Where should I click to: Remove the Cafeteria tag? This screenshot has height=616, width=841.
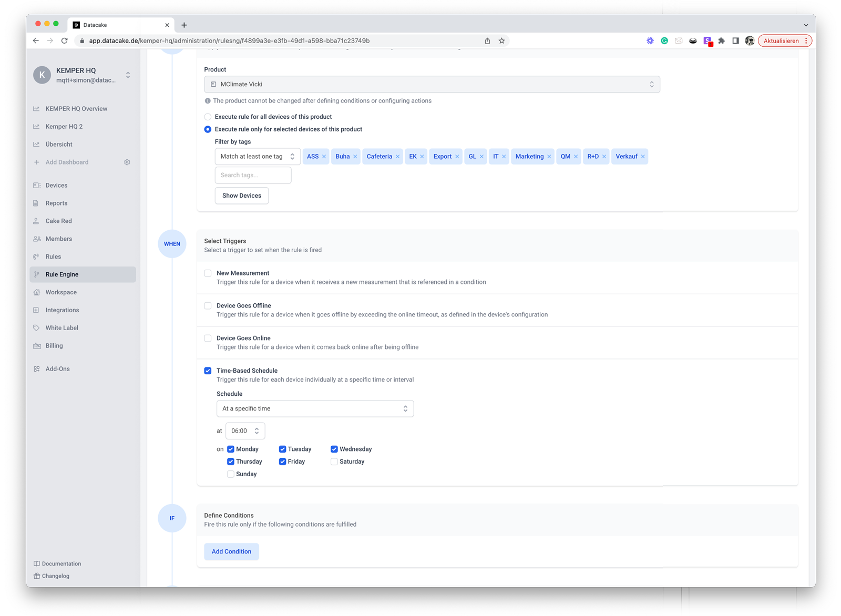pyautogui.click(x=398, y=157)
